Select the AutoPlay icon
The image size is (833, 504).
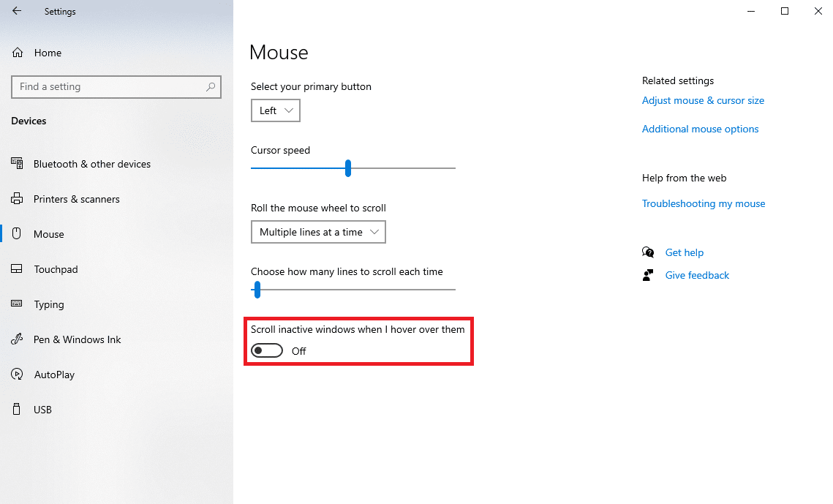16,374
